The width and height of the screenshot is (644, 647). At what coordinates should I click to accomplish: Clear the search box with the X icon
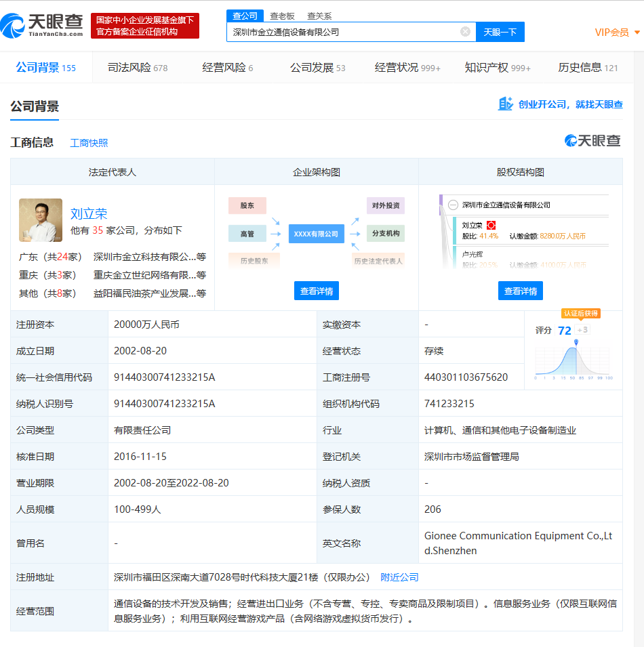(465, 32)
